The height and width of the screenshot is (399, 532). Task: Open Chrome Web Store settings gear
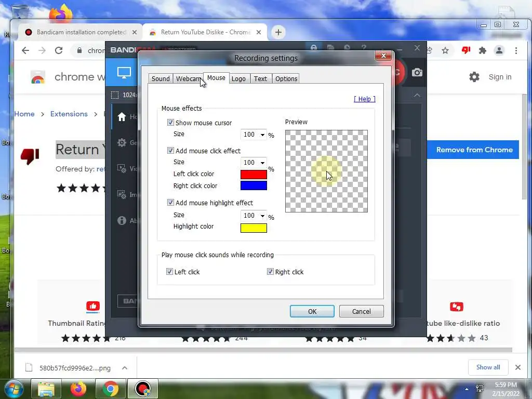474,77
